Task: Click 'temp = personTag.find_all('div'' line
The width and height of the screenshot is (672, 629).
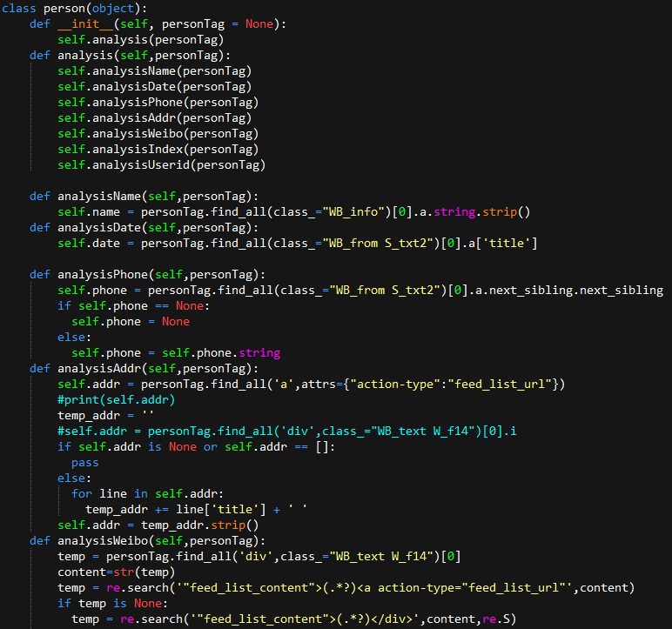Action: pos(259,557)
